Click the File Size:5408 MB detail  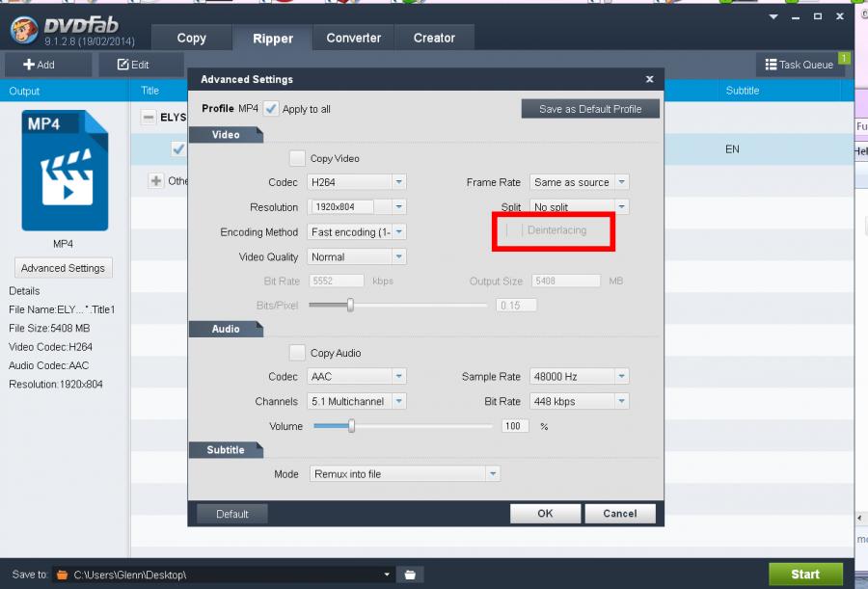(49, 329)
